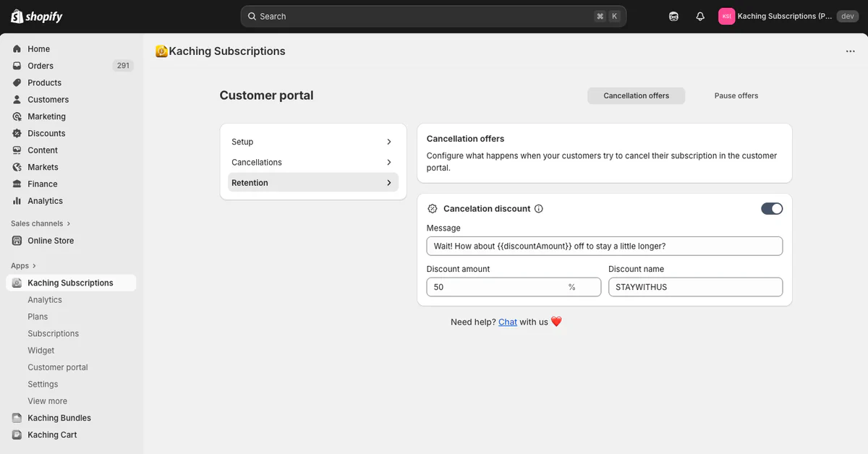
Task: Switch to the Pause offers tab
Action: (x=736, y=95)
